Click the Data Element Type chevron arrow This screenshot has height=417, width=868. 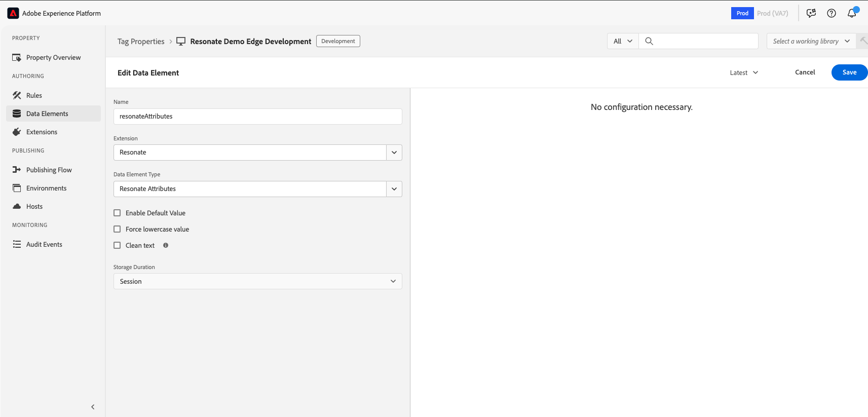coord(394,189)
